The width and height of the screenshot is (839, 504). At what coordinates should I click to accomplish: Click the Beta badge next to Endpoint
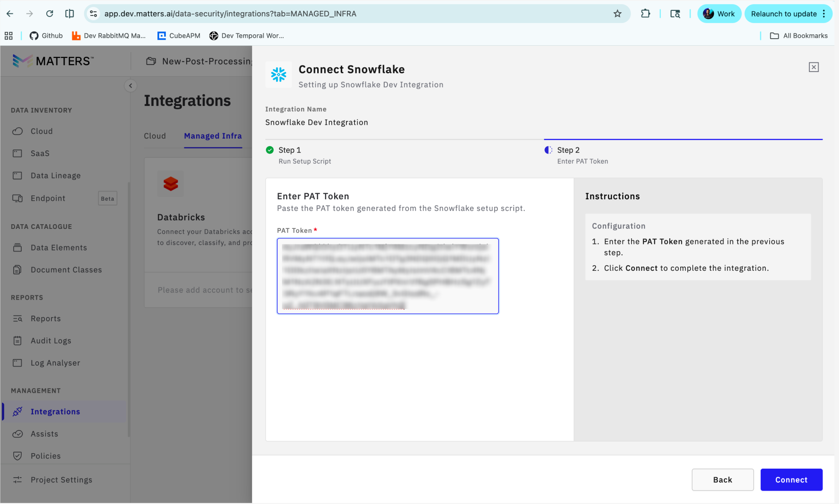pyautogui.click(x=107, y=198)
